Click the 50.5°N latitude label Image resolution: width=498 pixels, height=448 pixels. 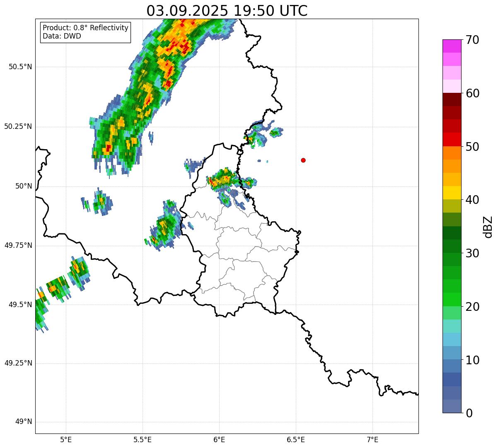(20, 67)
